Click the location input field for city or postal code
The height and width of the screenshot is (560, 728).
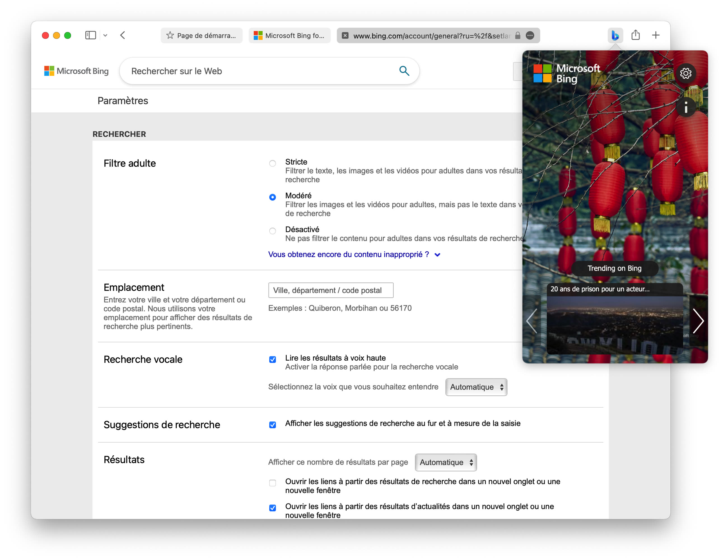(x=330, y=290)
